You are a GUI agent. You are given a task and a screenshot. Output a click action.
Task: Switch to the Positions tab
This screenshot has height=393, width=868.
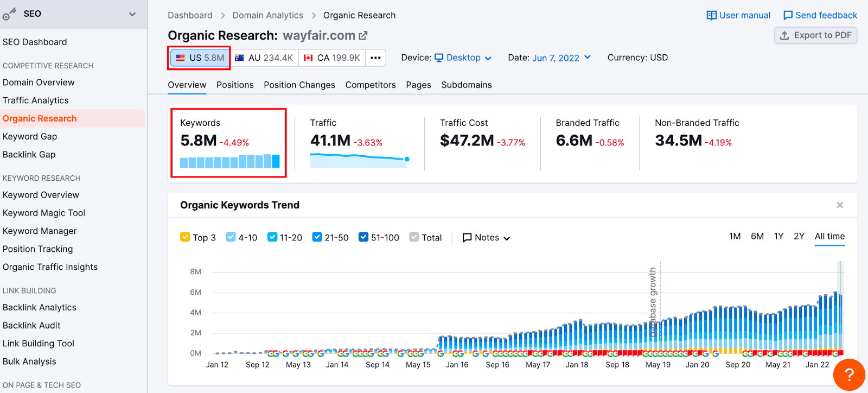click(235, 85)
